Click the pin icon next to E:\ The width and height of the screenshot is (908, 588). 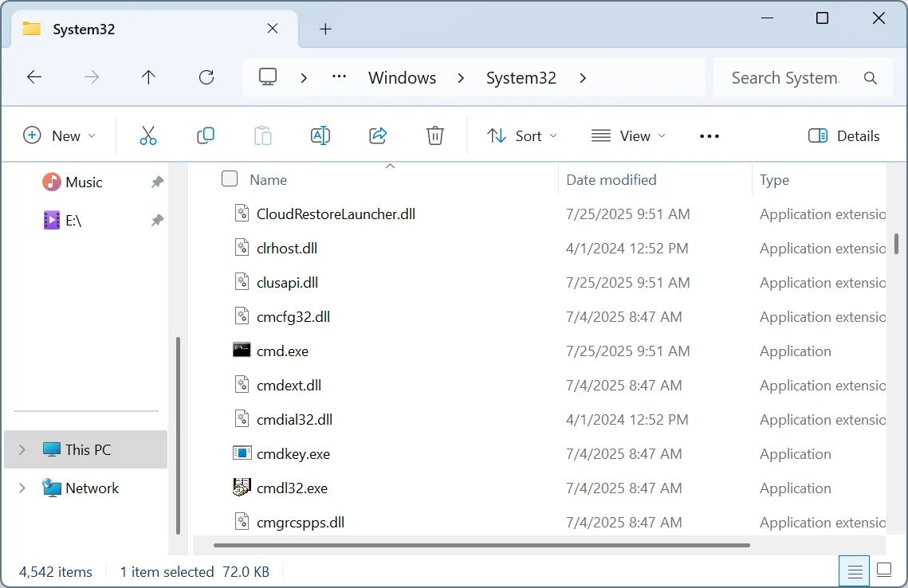pos(157,221)
